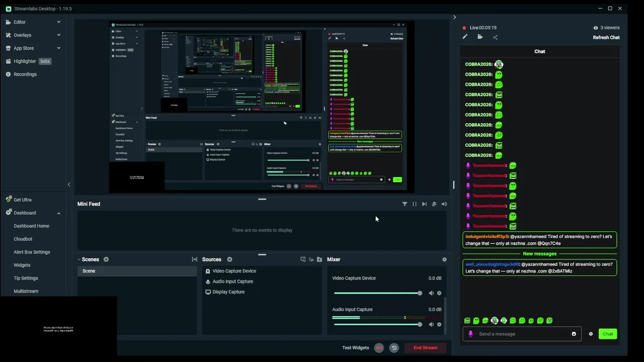This screenshot has width=644, height=362.
Task: Toggle the REC recording button
Action: coord(379,348)
